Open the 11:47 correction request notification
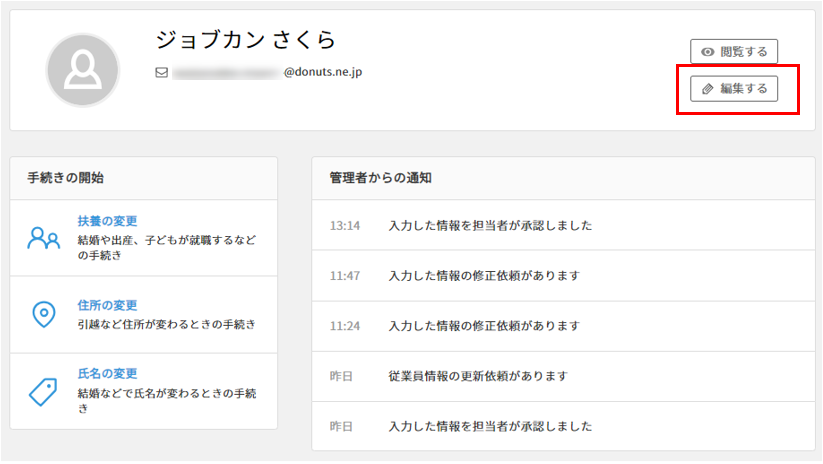The height and width of the screenshot is (464, 823). [563, 276]
